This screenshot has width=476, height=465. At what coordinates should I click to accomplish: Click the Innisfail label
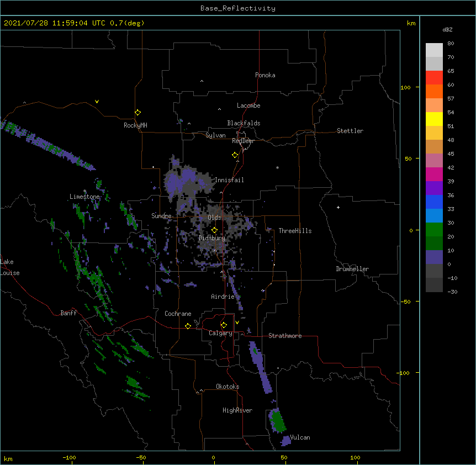(x=229, y=180)
